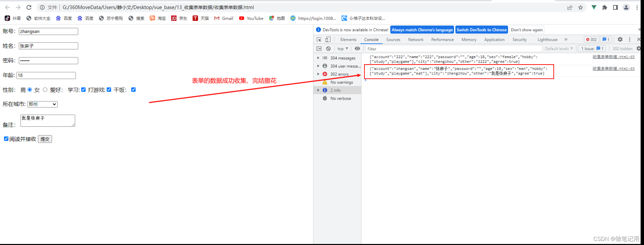Go back to the previous page

pos(7,7)
